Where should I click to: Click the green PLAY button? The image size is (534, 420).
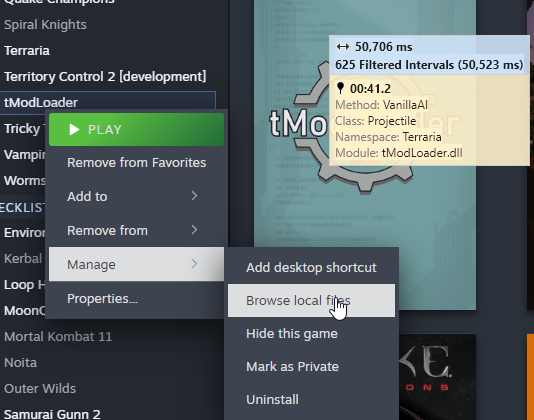click(x=136, y=129)
